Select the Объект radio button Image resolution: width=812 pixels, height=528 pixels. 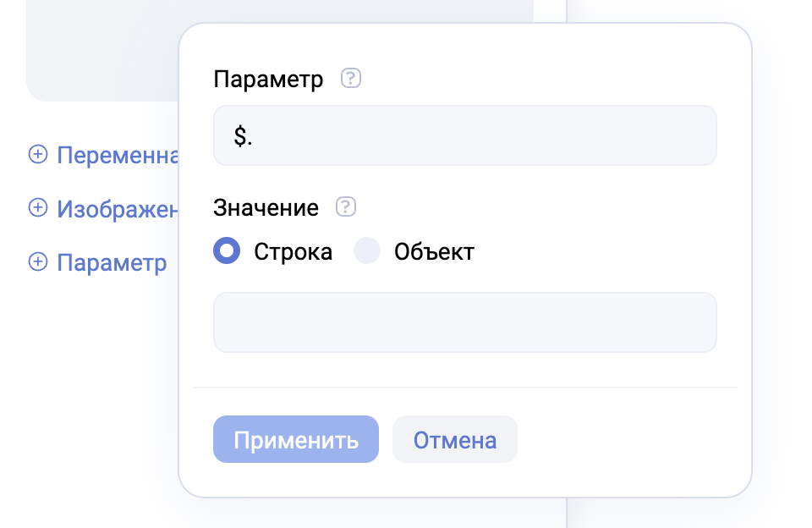[x=367, y=251]
